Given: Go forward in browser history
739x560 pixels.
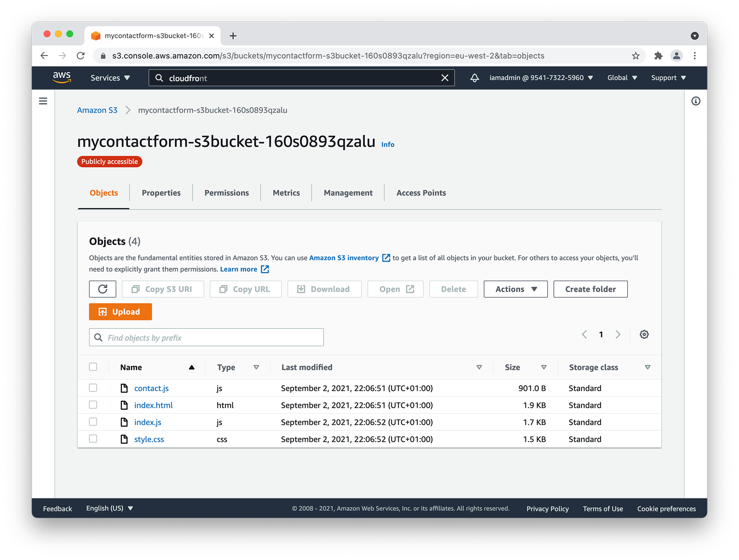Looking at the screenshot, I should coord(62,56).
